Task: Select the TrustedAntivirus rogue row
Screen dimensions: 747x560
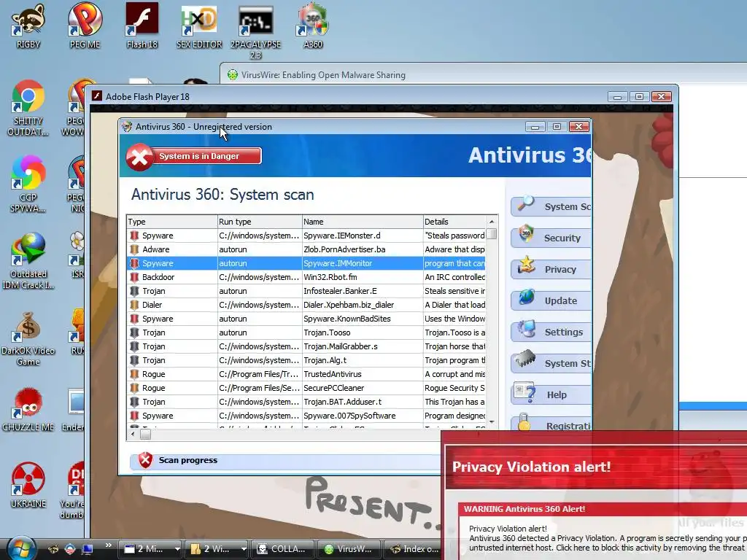Action: [306, 374]
